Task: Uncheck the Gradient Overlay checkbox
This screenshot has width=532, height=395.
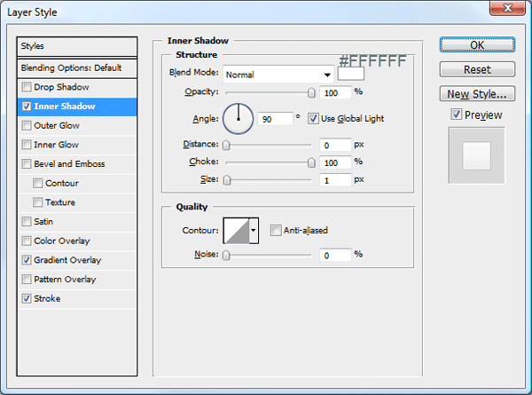Action: pos(26,260)
